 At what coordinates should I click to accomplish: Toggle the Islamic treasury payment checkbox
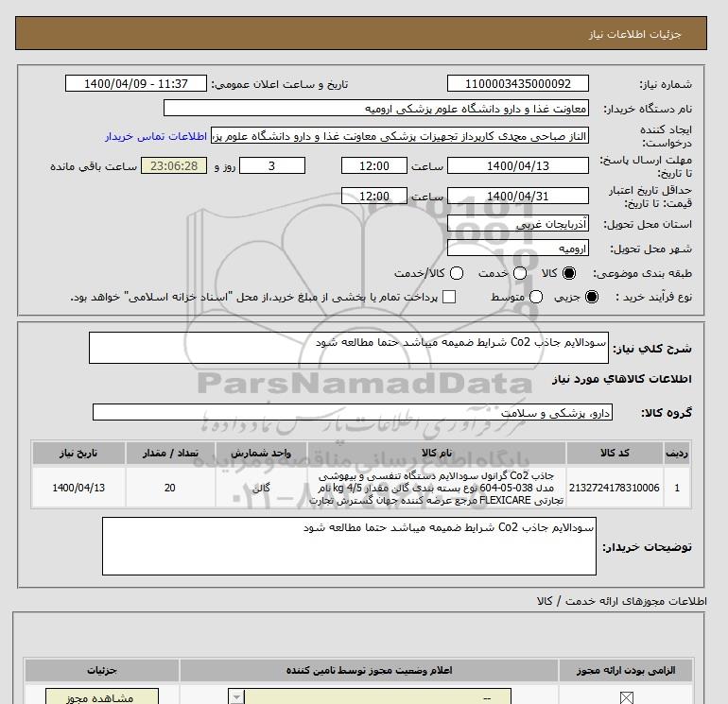pyautogui.click(x=449, y=297)
